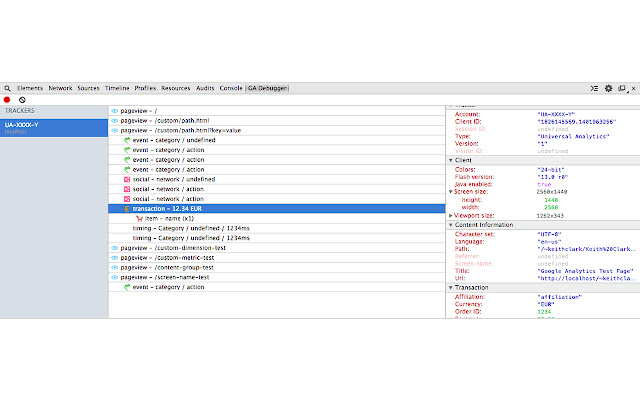Click the euro icon on transaction row

126,208
